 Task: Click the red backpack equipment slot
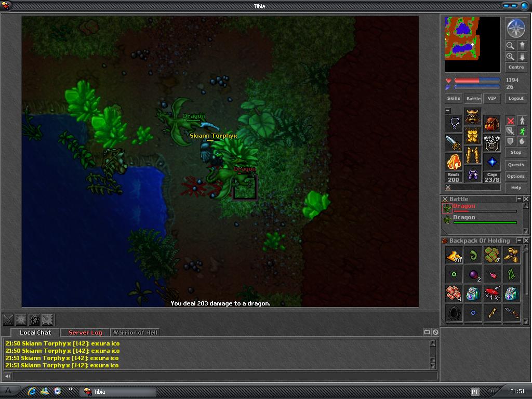click(x=491, y=124)
